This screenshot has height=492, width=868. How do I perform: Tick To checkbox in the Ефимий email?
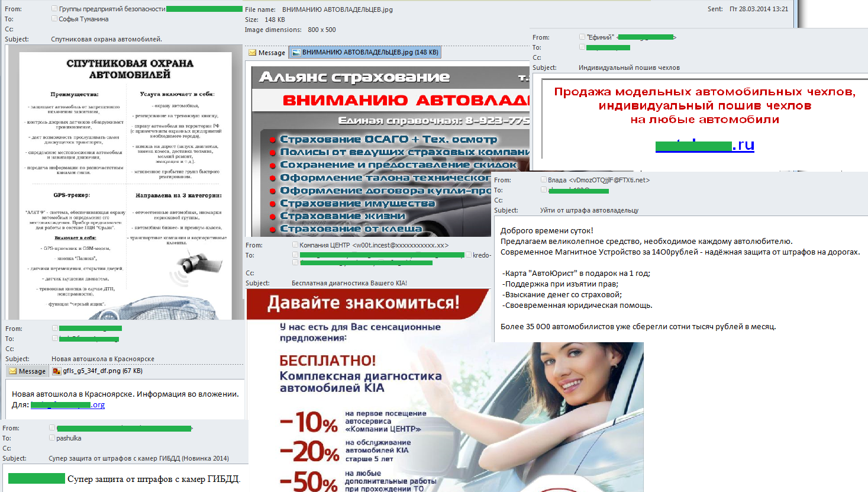click(582, 47)
